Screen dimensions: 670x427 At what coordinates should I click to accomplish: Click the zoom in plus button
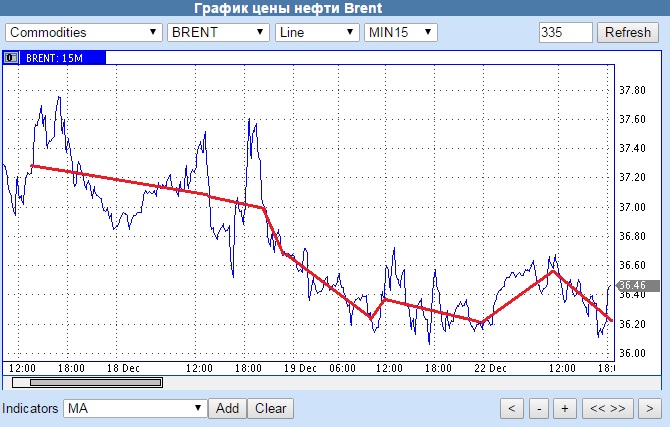coord(564,409)
